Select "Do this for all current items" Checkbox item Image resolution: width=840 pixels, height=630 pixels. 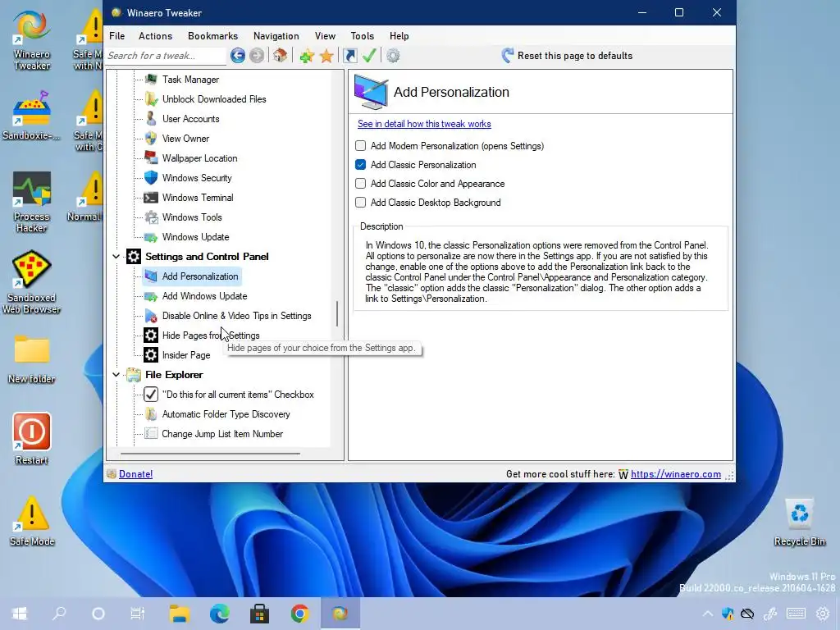[238, 395]
